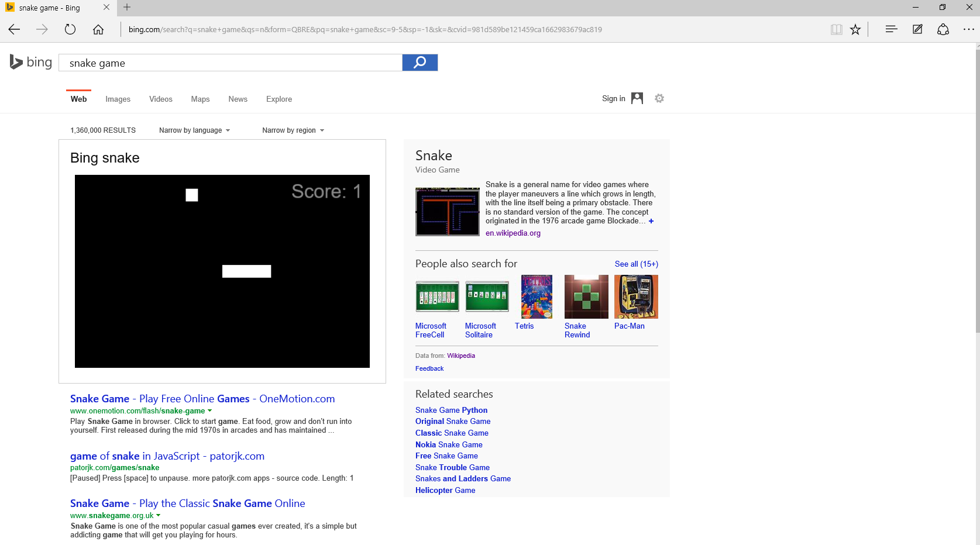This screenshot has height=545, width=980.
Task: Refresh the current page
Action: click(x=70, y=29)
